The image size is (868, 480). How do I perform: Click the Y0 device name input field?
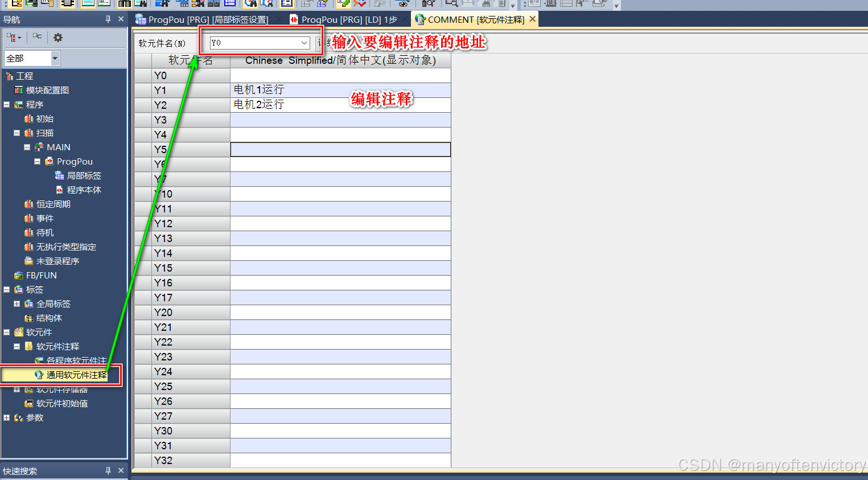(254, 43)
